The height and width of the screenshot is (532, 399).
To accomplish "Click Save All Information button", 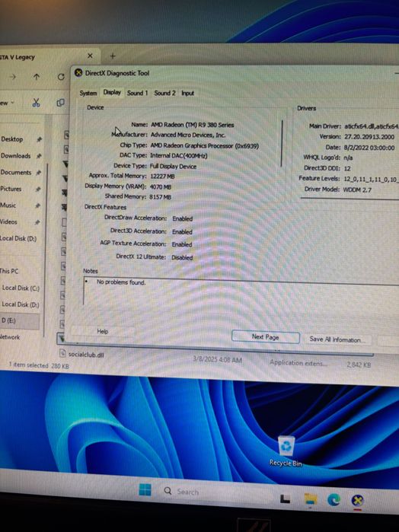I will click(x=337, y=339).
